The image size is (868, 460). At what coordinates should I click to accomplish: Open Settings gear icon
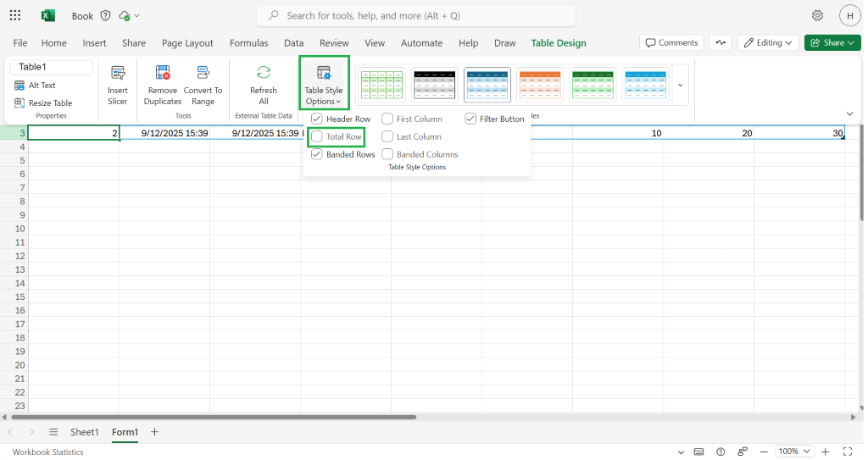pyautogui.click(x=818, y=15)
